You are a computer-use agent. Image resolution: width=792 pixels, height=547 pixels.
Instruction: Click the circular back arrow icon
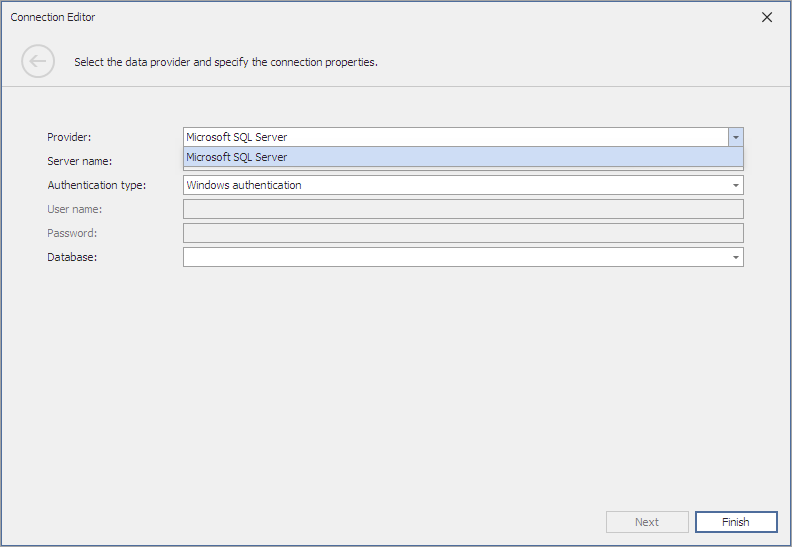[38, 61]
